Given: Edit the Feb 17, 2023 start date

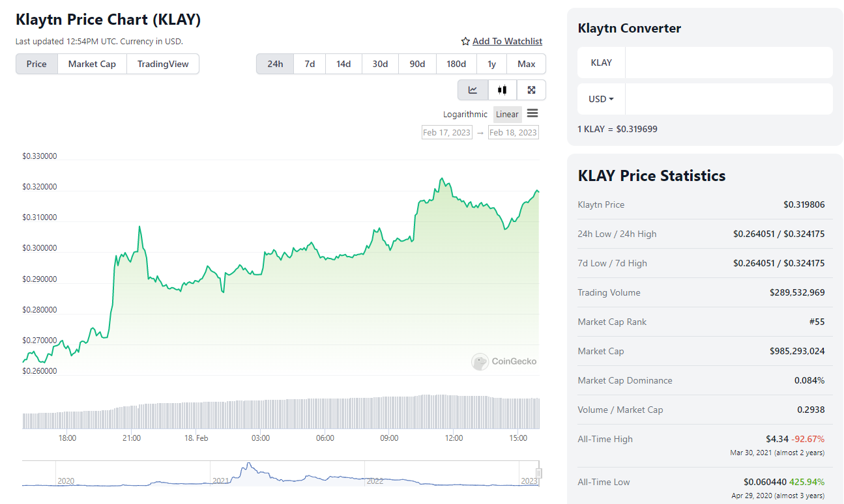Looking at the screenshot, I should coord(447,132).
